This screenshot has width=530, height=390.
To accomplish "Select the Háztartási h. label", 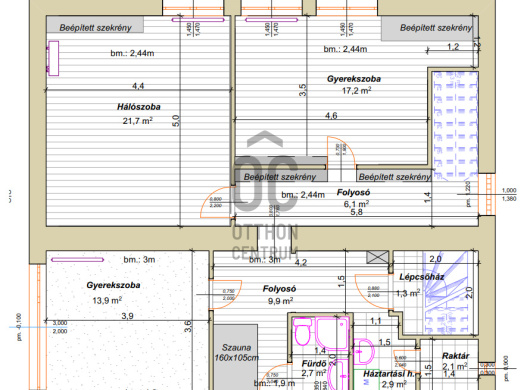I will [389, 374].
